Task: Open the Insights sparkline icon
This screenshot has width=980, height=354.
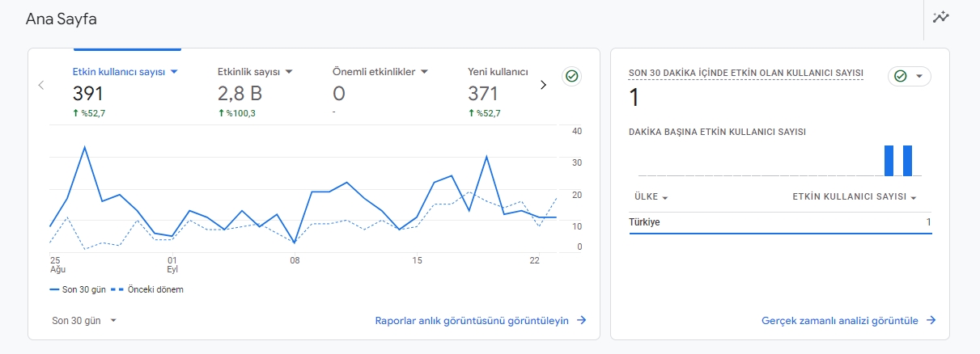Action: (x=940, y=18)
